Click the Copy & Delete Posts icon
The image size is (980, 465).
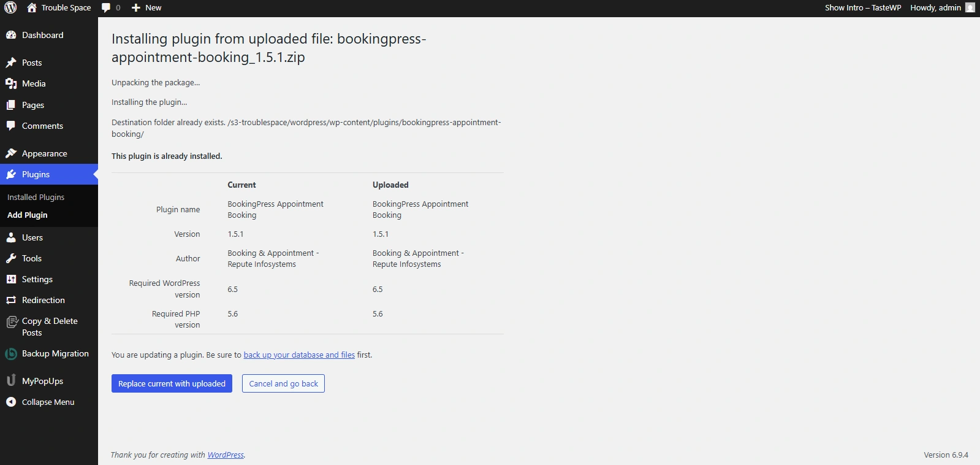(x=11, y=322)
